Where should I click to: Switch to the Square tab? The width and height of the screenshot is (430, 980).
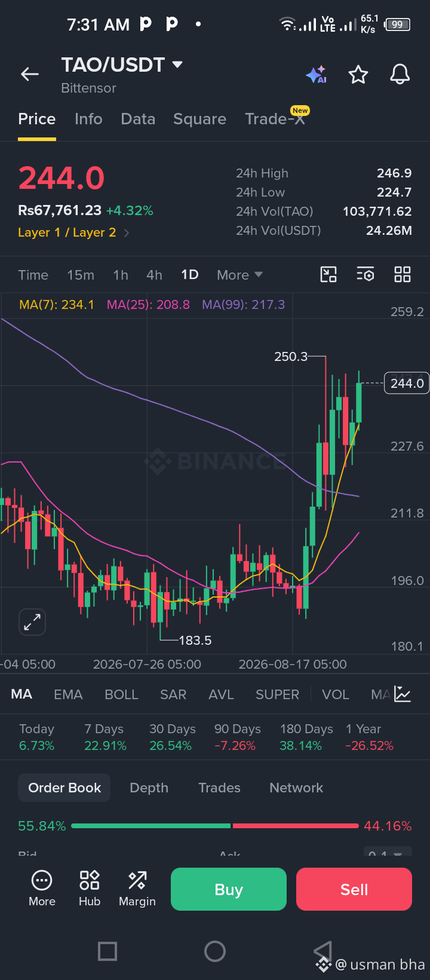point(199,119)
